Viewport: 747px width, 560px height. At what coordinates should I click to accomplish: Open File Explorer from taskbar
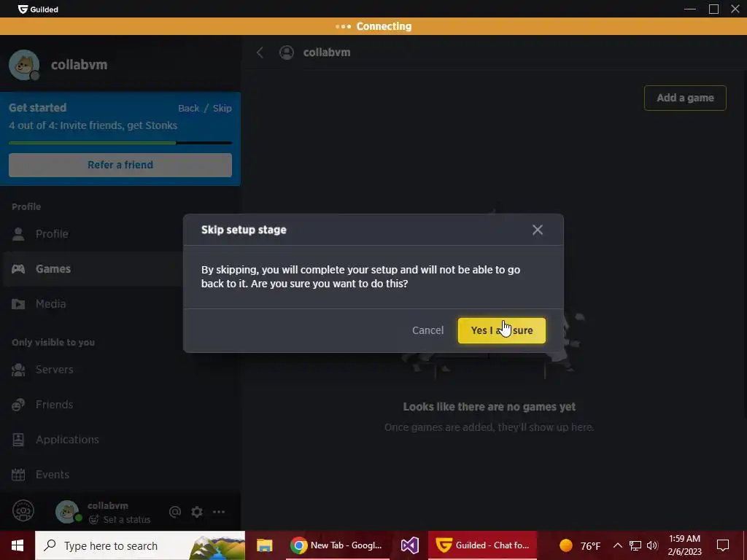[x=264, y=545]
